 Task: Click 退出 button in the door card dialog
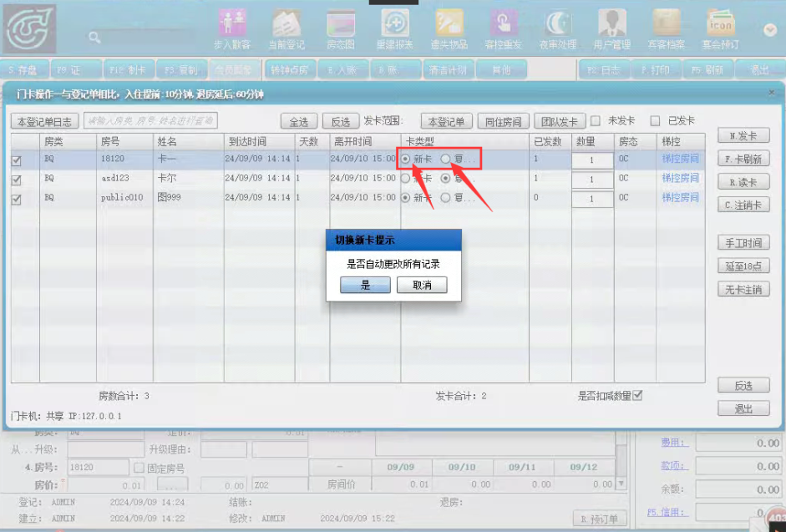(x=743, y=408)
